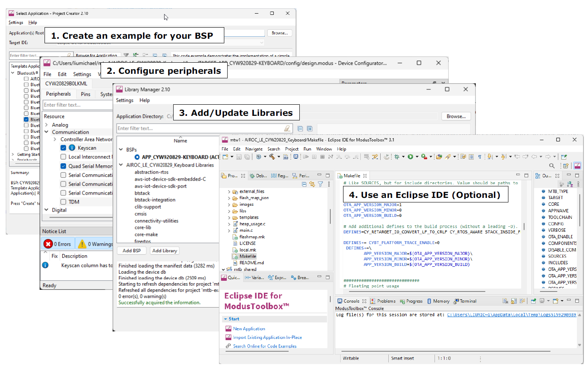This screenshot has height=369, width=588.
Task: Click the Add Library button
Action: (x=165, y=251)
